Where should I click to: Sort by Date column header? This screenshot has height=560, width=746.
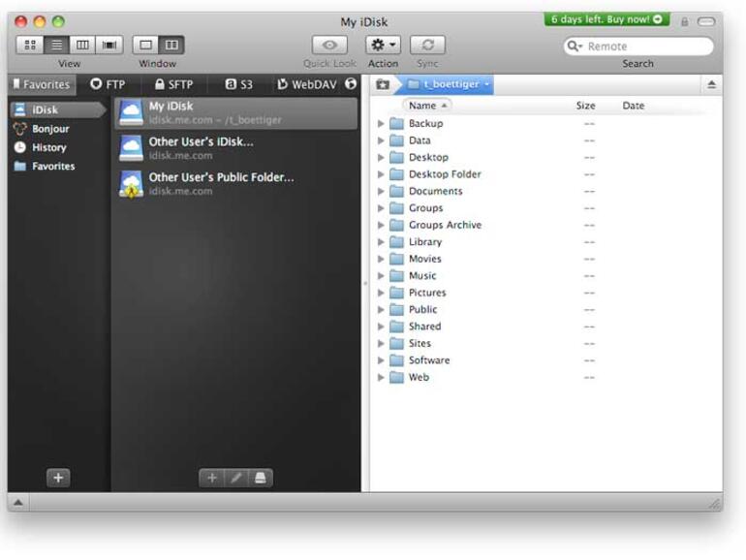(634, 106)
